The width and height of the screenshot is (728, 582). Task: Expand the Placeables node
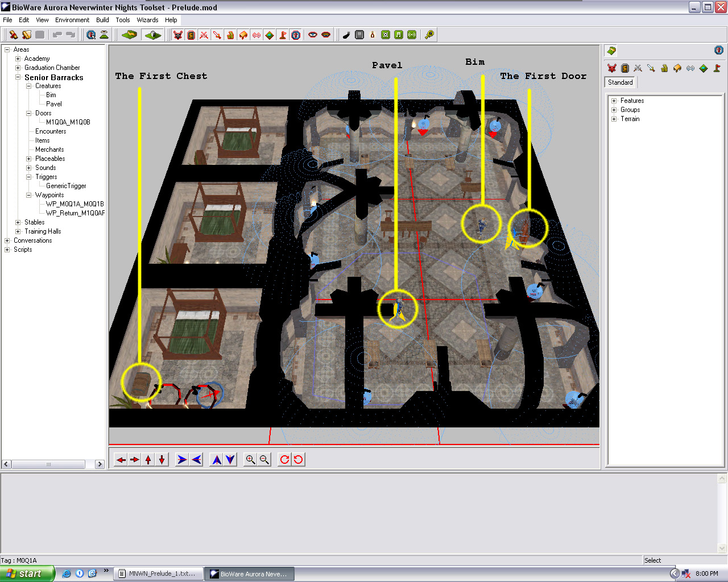click(29, 159)
